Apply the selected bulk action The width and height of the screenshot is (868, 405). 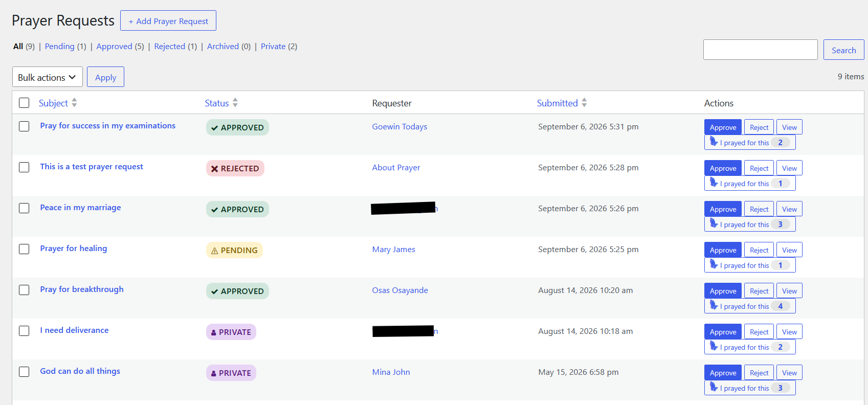click(x=105, y=77)
